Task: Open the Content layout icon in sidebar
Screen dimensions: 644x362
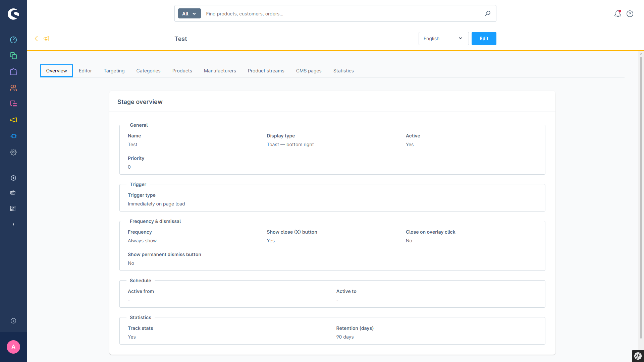Action: click(x=13, y=104)
